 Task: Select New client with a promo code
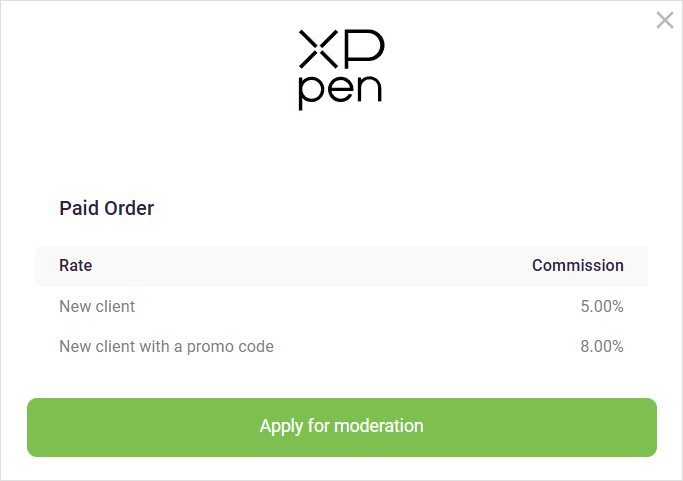166,346
